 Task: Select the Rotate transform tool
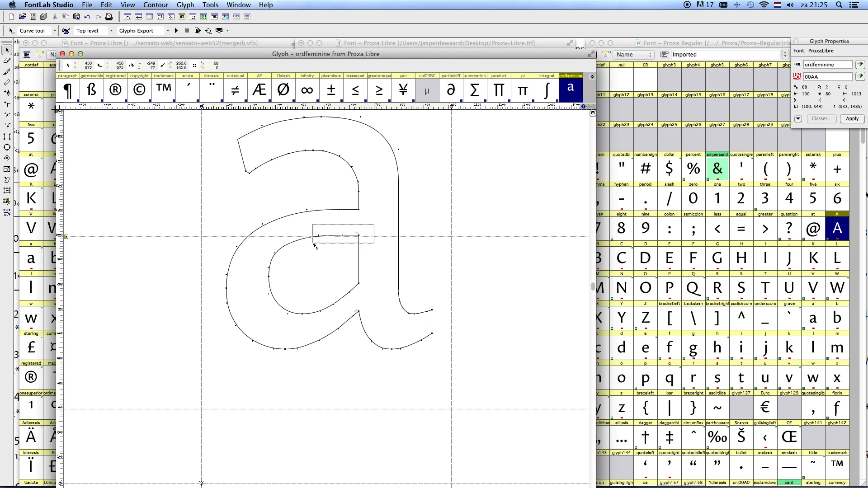point(7,158)
